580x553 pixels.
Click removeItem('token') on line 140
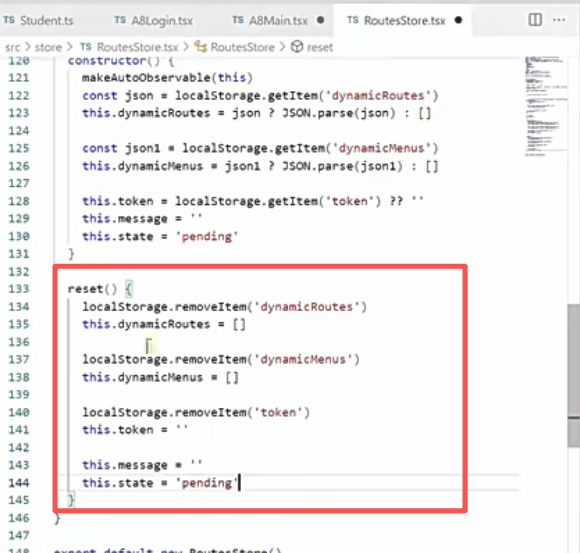pyautogui.click(x=242, y=412)
